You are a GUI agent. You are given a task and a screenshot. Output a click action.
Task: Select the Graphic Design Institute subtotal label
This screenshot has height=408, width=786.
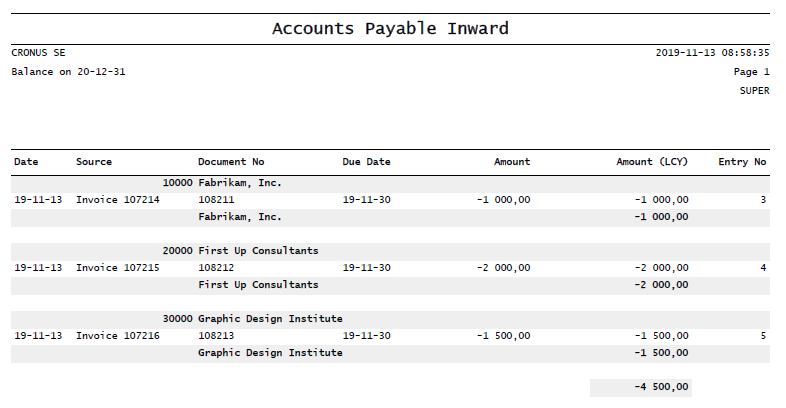(270, 353)
